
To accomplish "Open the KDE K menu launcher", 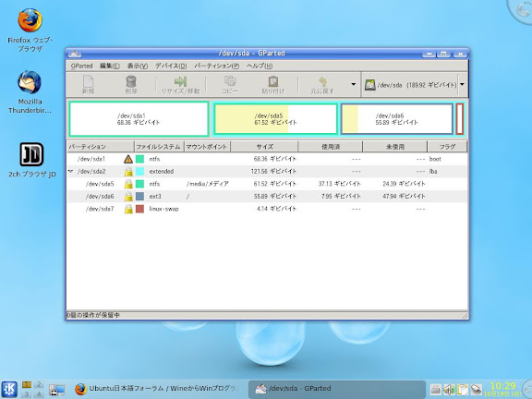I will click(x=9, y=389).
